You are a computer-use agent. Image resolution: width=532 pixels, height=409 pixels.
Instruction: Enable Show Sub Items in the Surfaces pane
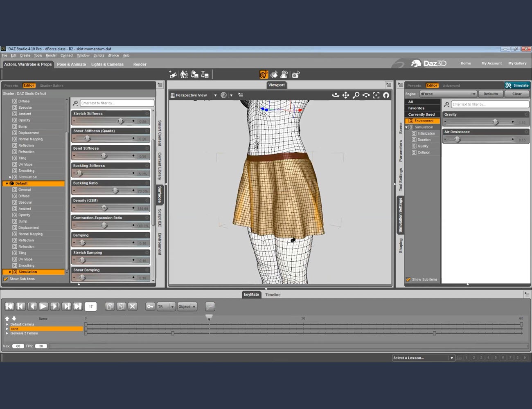[x=6, y=279]
